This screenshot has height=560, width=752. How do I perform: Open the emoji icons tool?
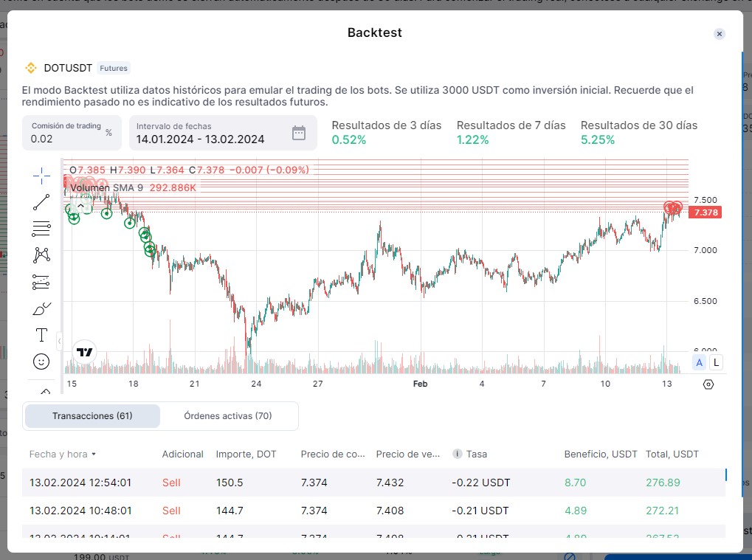coord(41,362)
